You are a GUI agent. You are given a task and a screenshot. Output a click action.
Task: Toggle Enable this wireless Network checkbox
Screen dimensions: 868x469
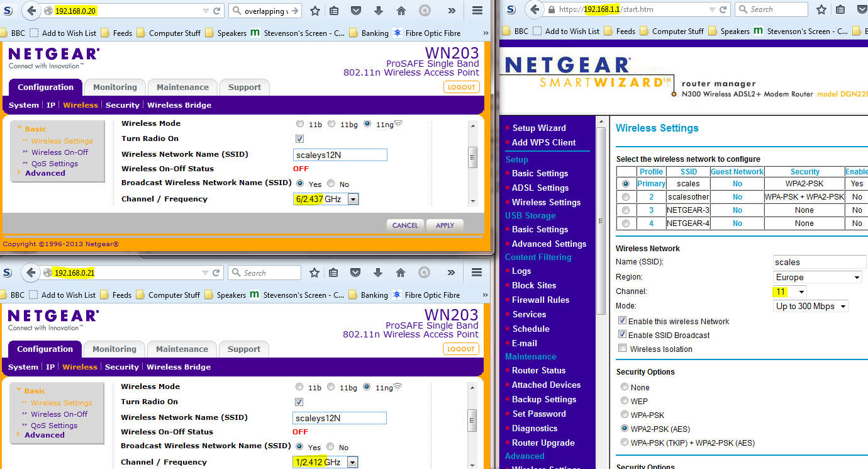623,321
